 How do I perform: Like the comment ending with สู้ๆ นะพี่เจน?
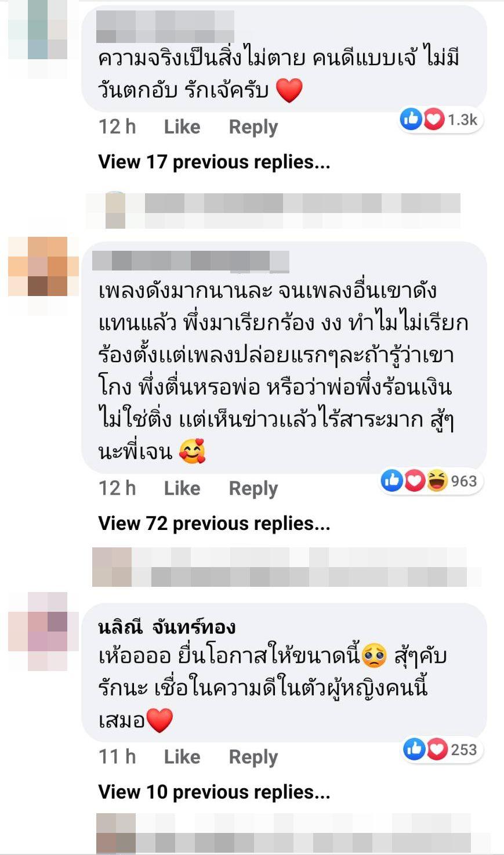coord(182,488)
